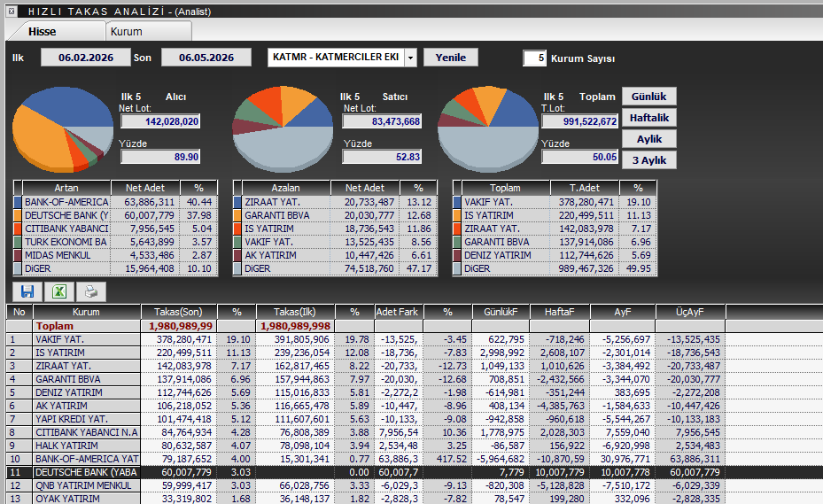
Task: Click the Yenile refresh button
Action: coord(450,58)
